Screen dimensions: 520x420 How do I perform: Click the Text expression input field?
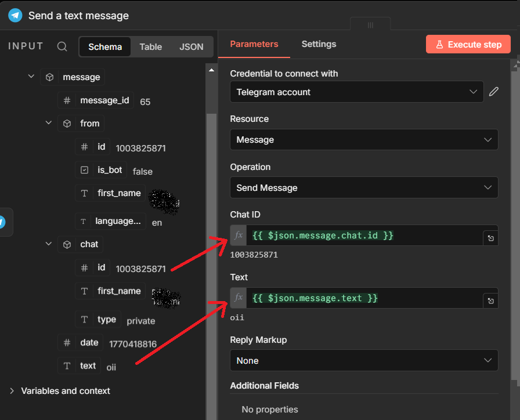coord(364,298)
